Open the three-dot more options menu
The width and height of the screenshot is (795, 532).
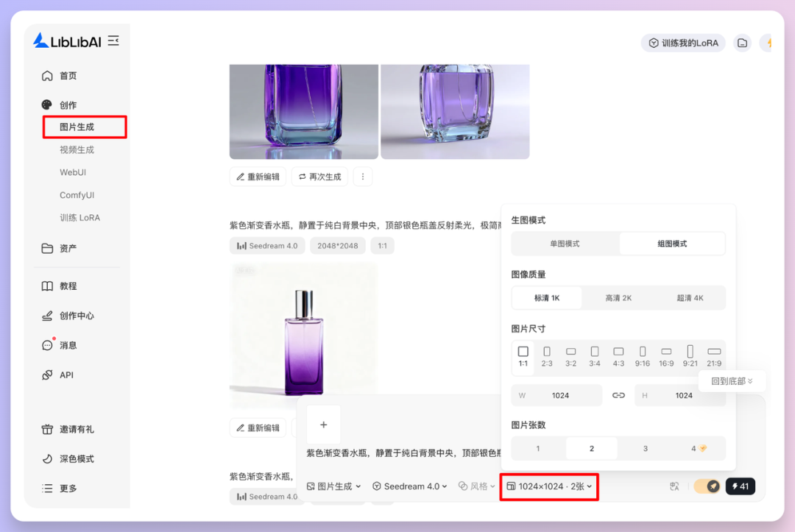click(x=362, y=177)
